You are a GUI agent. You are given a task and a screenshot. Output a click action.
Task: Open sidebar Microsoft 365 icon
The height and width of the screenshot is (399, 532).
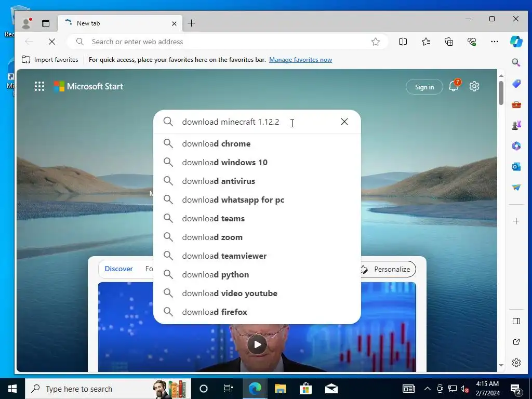[516, 146]
